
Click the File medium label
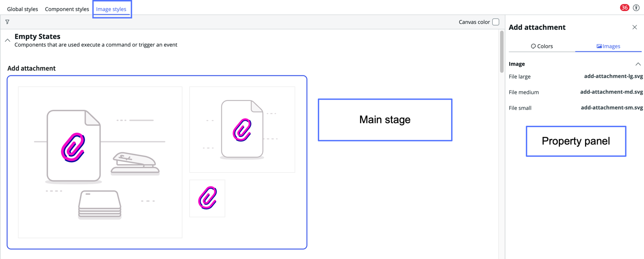[x=523, y=92]
